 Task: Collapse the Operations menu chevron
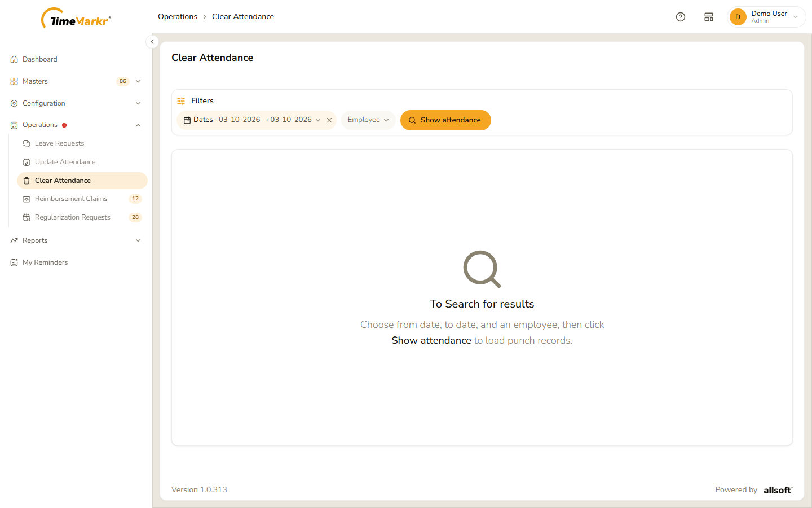(x=138, y=125)
